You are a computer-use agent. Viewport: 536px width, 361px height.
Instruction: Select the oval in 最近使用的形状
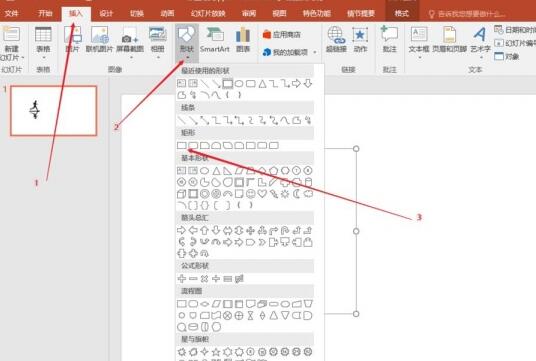pos(239,83)
